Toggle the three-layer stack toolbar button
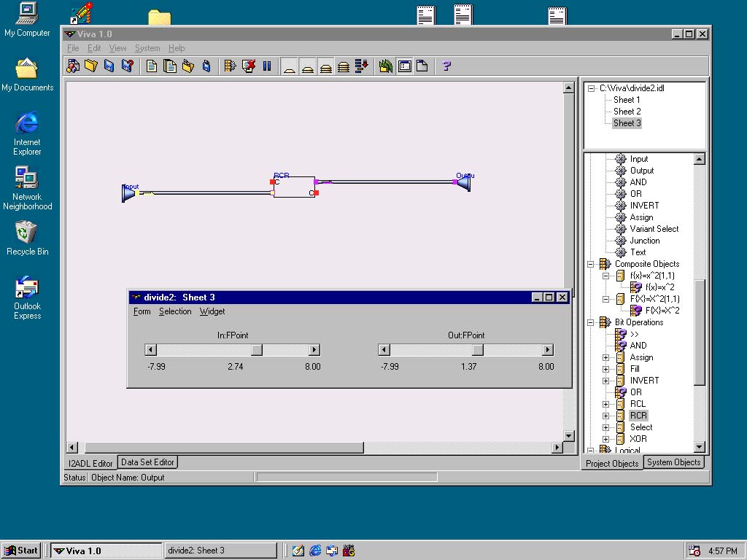This screenshot has height=560, width=747. pyautogui.click(x=325, y=66)
